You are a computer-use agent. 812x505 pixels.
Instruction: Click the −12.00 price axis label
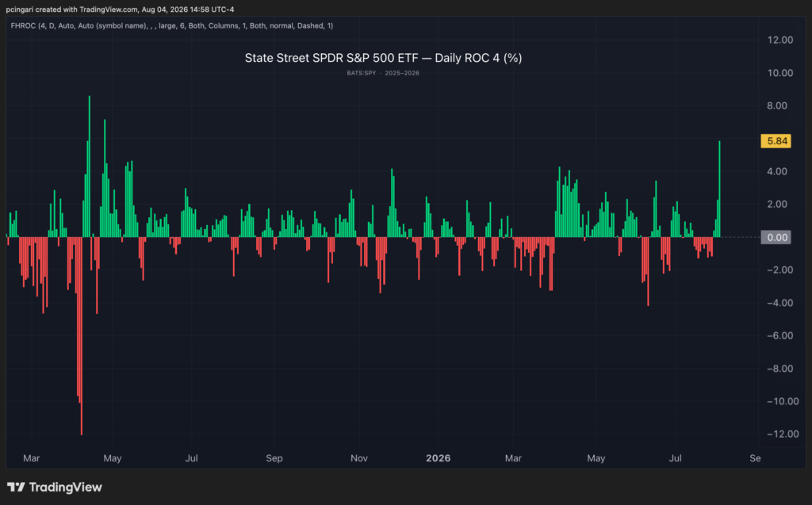[783, 434]
